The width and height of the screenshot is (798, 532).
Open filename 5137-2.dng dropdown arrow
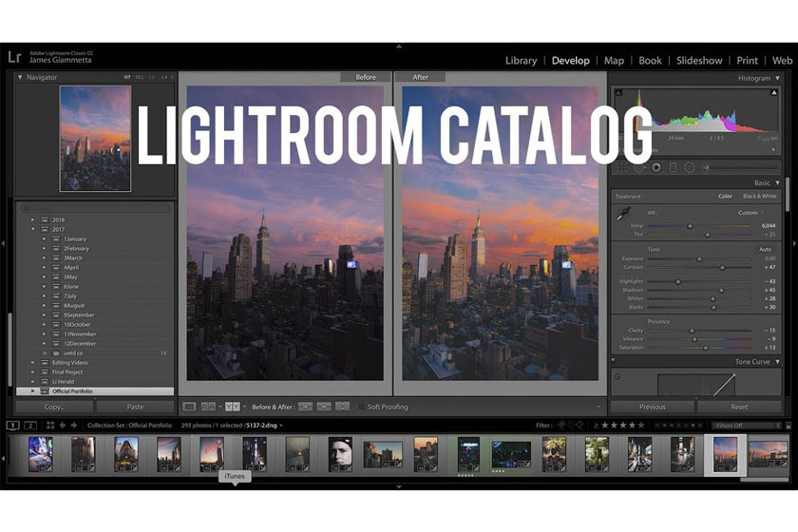point(281,426)
